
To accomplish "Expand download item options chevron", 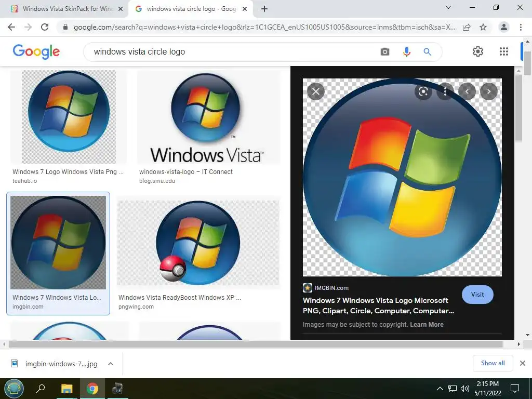I will coord(110,364).
